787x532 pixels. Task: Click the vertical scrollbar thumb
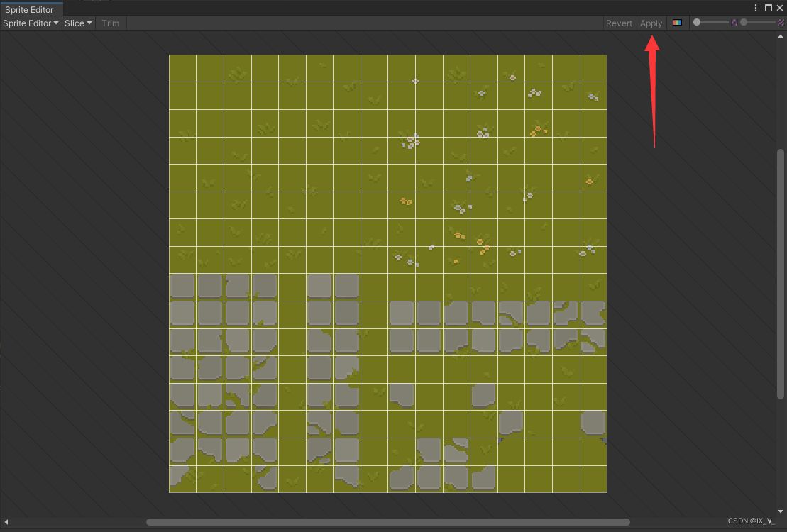(781, 274)
